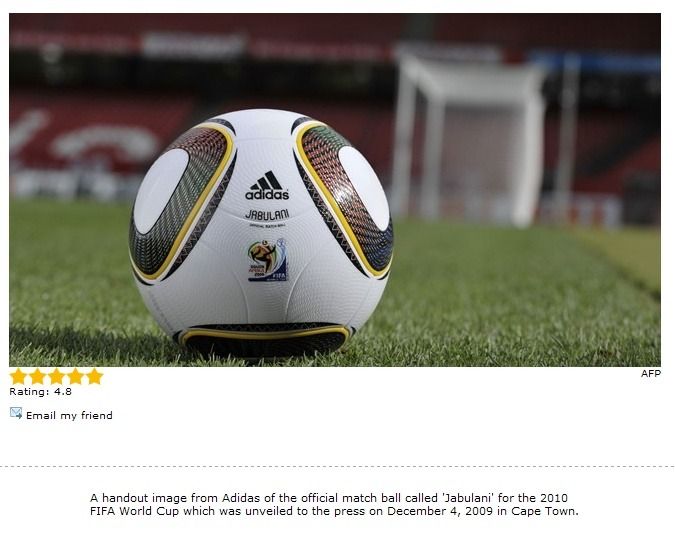Image resolution: width=675 pixels, height=539 pixels.
Task: Click the AFP photo credit
Action: click(x=650, y=374)
